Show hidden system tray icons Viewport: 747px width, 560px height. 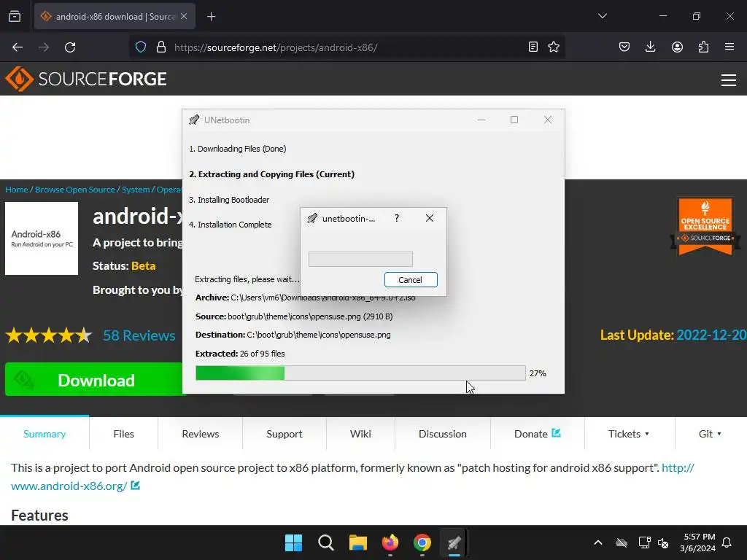click(598, 542)
